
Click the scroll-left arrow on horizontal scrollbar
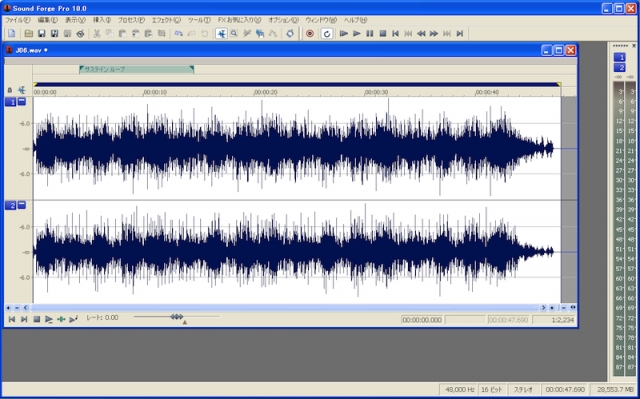[x=26, y=308]
